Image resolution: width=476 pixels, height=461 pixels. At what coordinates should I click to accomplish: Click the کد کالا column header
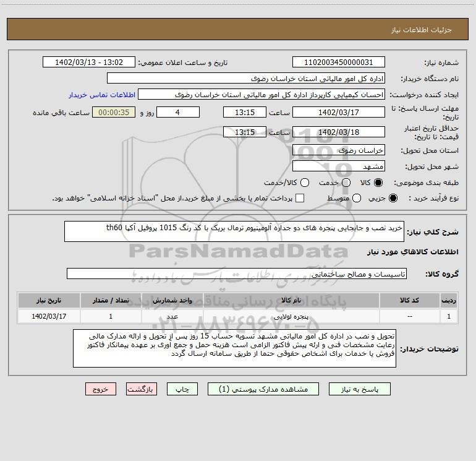pos(409,300)
